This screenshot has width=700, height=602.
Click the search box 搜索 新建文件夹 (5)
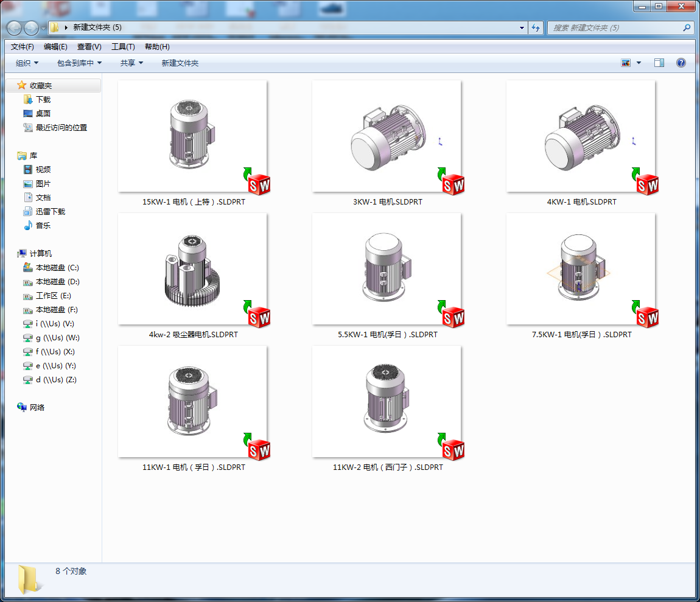click(620, 27)
